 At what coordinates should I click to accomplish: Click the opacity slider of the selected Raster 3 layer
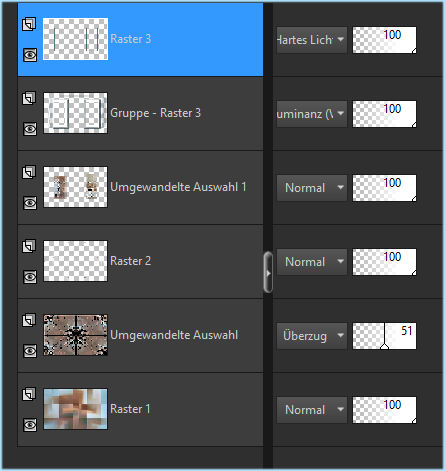tap(384, 40)
